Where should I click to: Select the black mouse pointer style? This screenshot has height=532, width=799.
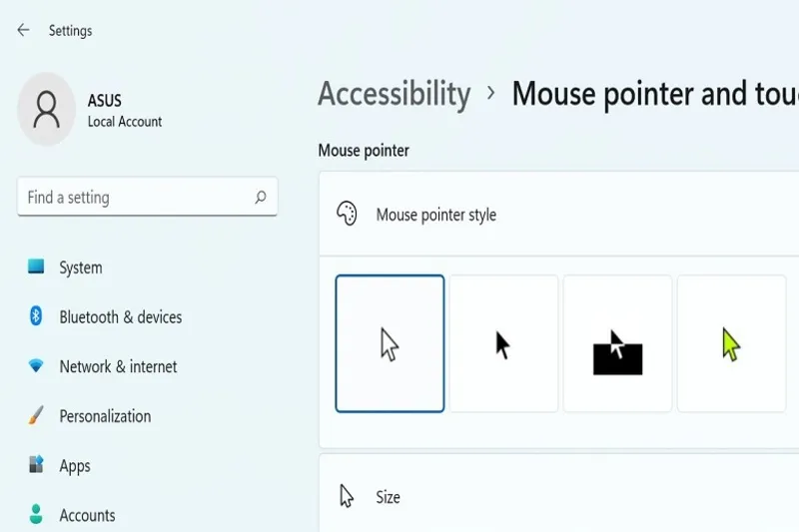point(503,343)
